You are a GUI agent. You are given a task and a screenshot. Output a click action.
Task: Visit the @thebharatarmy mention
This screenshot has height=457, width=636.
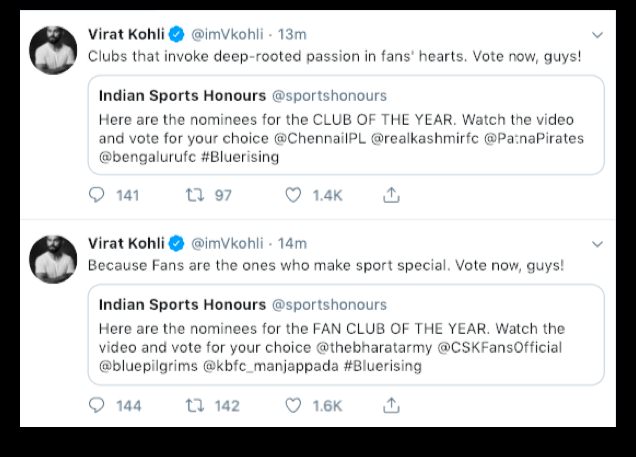[x=374, y=348]
